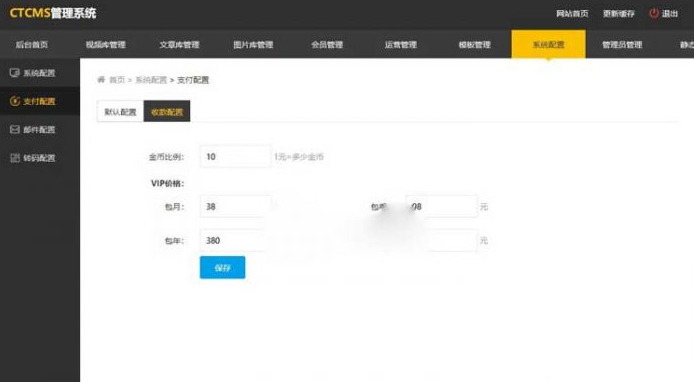Switch to 模板管理 in navigation bar
This screenshot has height=382, width=694.
pos(474,44)
